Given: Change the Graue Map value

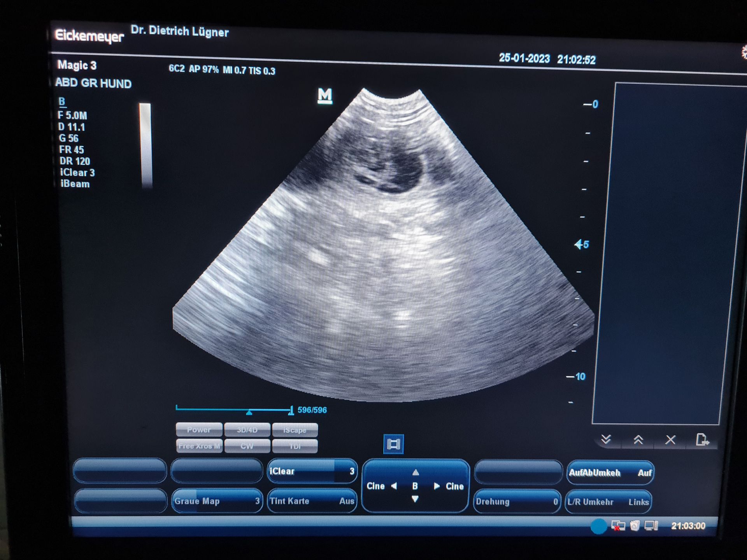Looking at the screenshot, I should [217, 501].
